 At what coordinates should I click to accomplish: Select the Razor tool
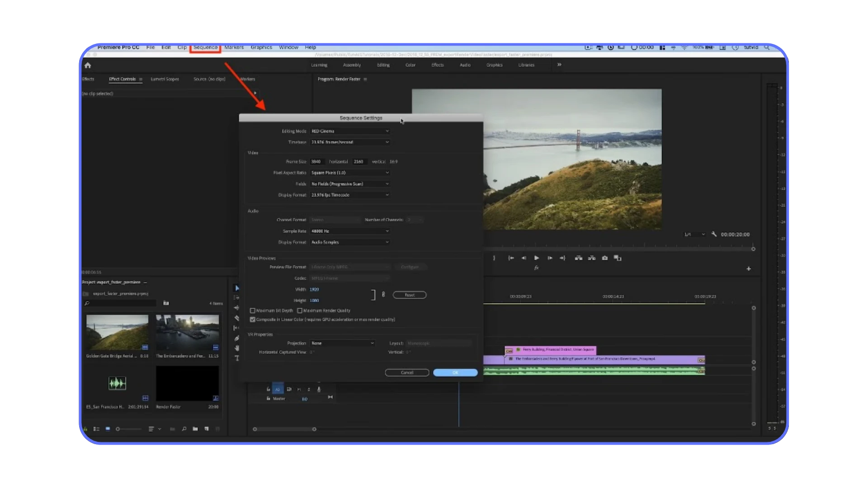pyautogui.click(x=236, y=318)
